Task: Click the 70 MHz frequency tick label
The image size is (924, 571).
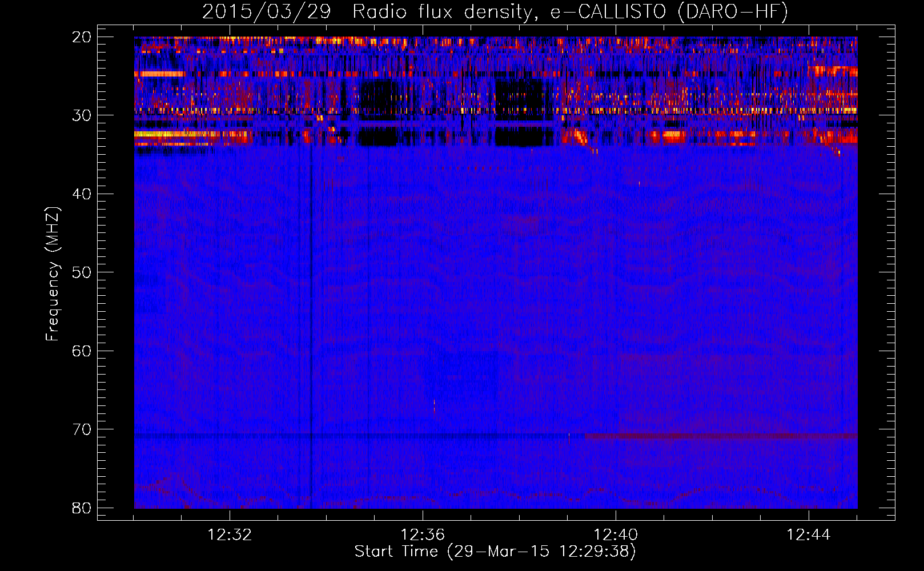Action: (x=82, y=429)
